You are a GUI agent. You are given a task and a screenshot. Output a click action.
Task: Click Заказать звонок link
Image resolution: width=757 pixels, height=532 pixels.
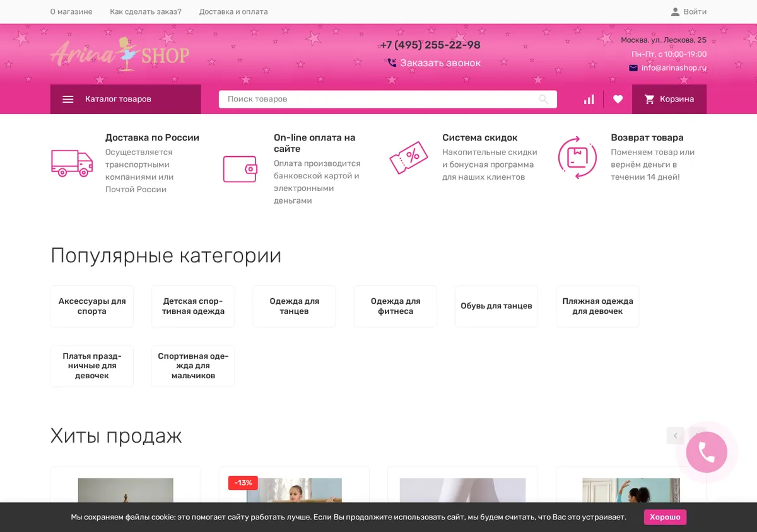tap(434, 63)
